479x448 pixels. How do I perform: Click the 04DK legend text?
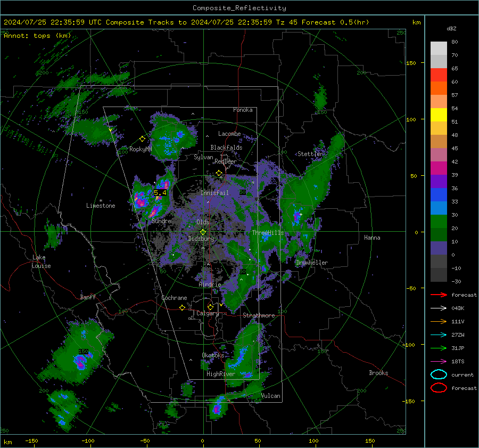point(458,308)
